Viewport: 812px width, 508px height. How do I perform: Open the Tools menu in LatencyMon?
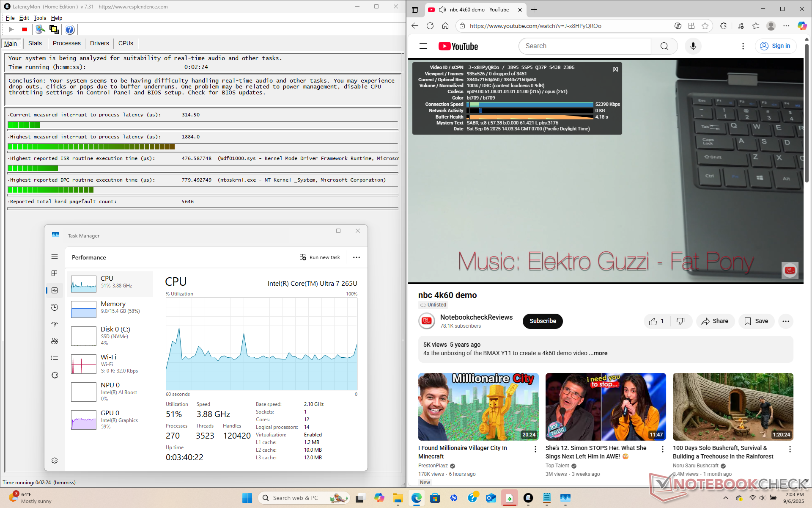pos(40,18)
